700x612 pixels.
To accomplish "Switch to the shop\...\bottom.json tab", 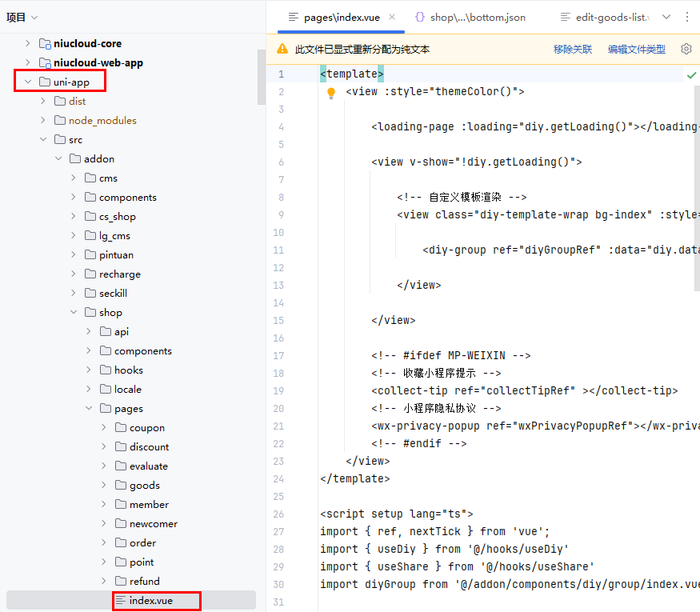I will coord(477,17).
